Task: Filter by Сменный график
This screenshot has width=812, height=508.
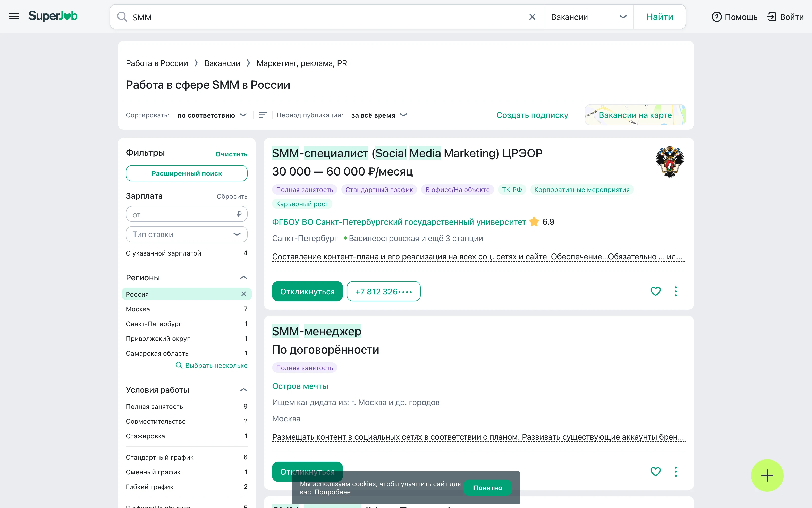Action: 187,472
